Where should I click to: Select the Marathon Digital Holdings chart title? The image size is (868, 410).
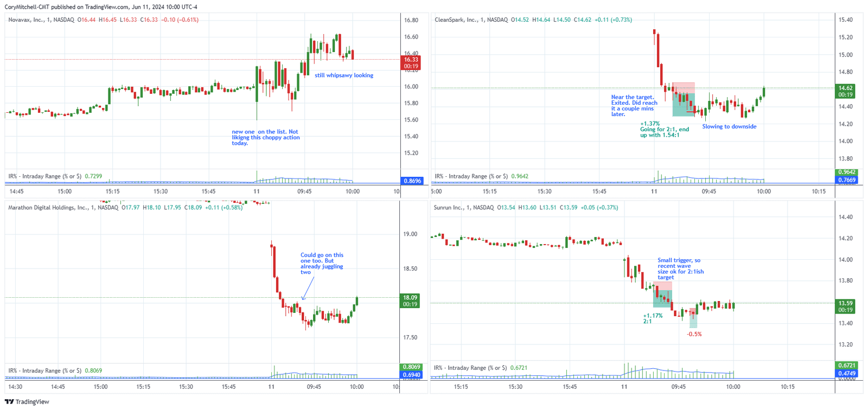tap(48, 207)
